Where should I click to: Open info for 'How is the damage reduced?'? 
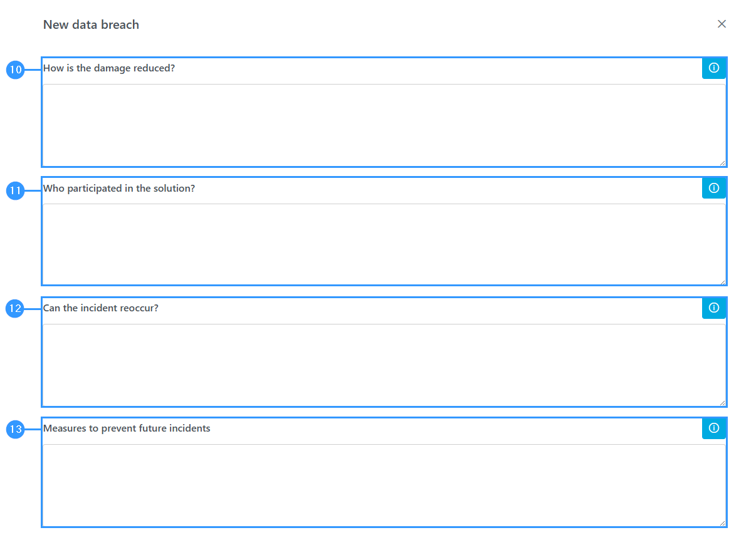click(713, 68)
